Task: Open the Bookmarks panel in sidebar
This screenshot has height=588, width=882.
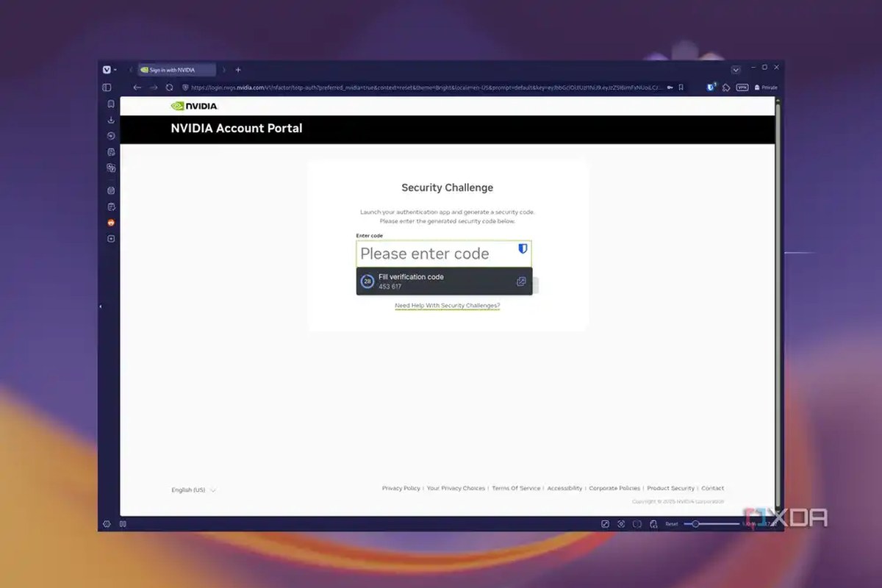Action: click(111, 104)
